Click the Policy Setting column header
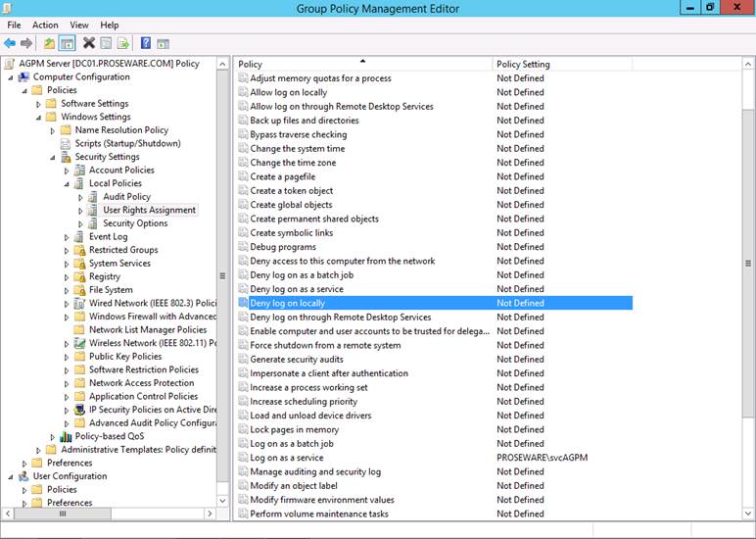The width and height of the screenshot is (756, 539). point(558,64)
